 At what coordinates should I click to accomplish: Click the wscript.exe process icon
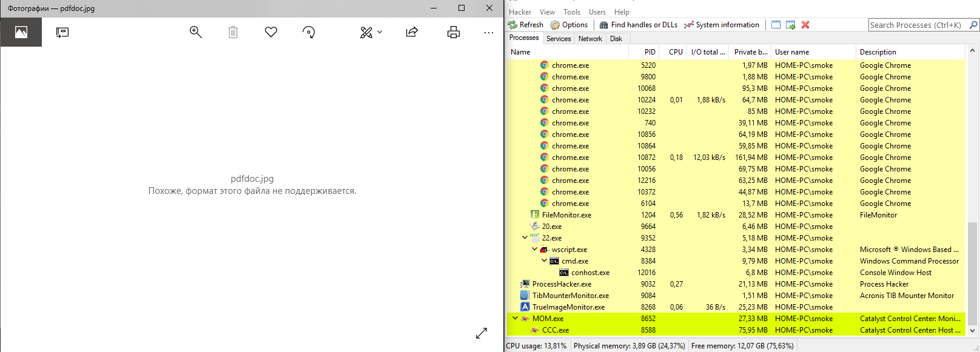coord(545,250)
